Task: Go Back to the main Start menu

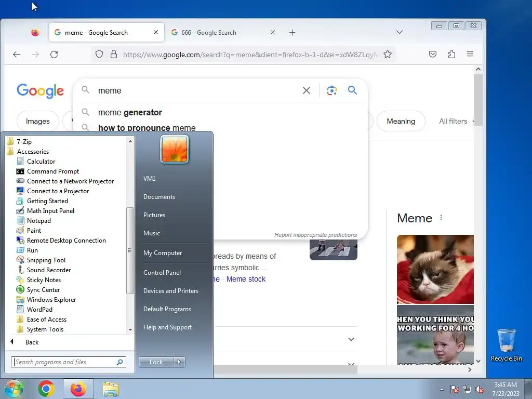Action: click(32, 342)
